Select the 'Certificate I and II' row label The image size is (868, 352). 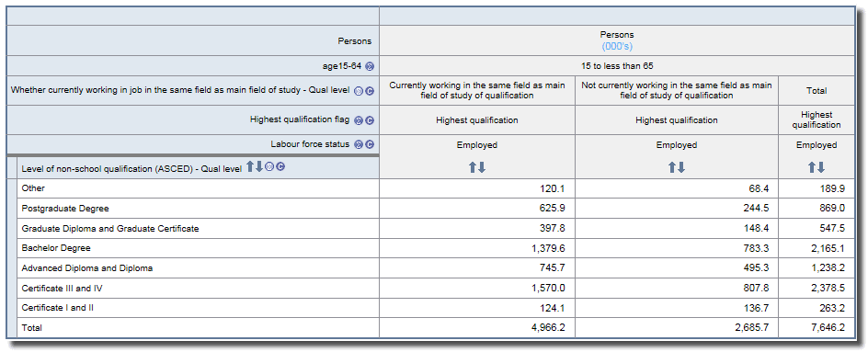click(58, 308)
